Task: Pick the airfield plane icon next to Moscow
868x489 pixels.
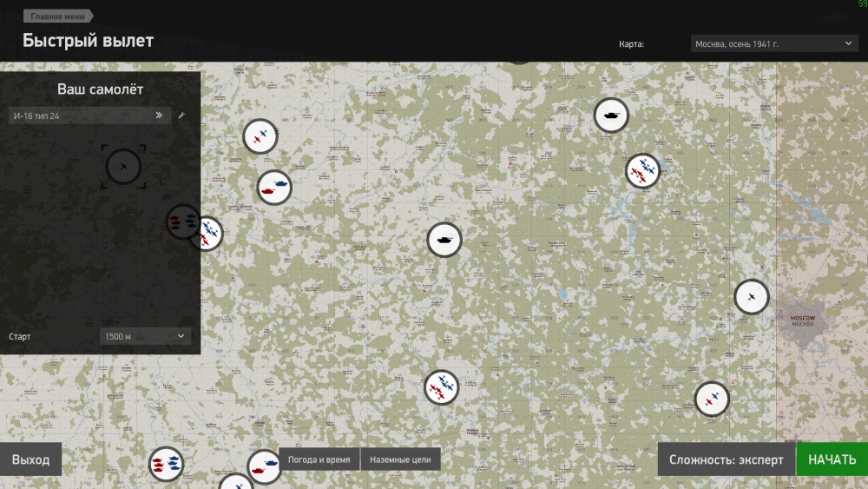Action: (x=751, y=297)
